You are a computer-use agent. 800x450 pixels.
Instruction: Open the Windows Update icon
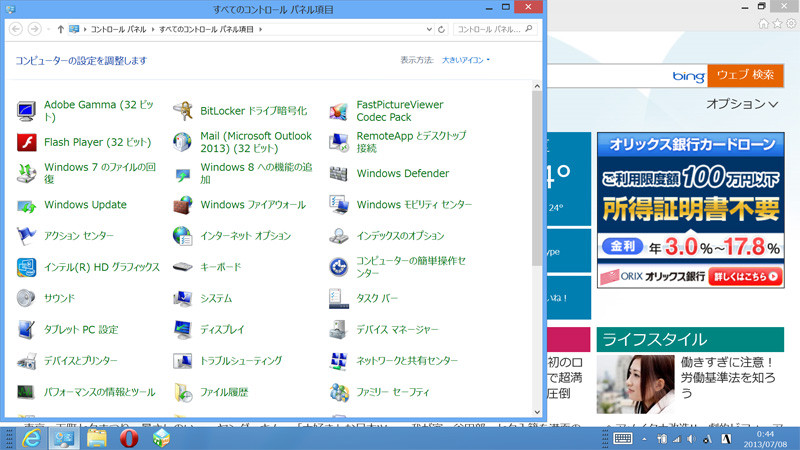tap(27, 205)
